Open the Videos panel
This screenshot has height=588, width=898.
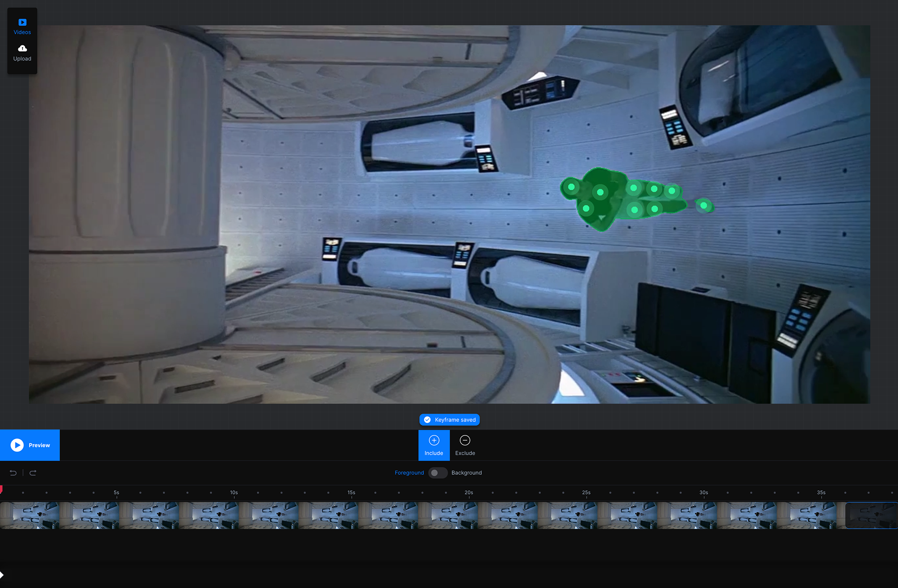point(22,27)
